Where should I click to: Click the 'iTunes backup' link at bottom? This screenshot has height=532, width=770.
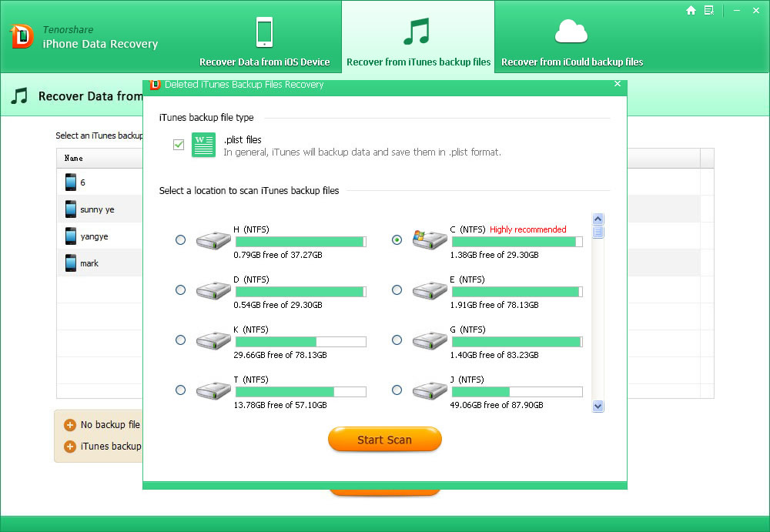pyautogui.click(x=111, y=446)
